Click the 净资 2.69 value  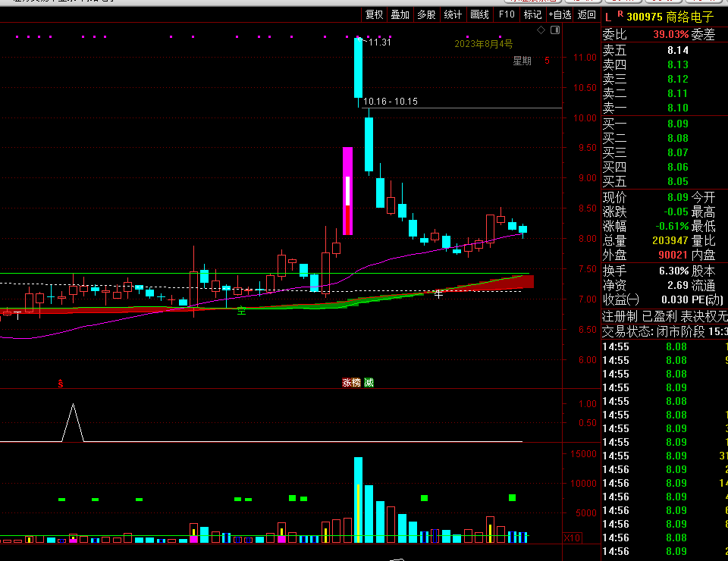point(678,285)
